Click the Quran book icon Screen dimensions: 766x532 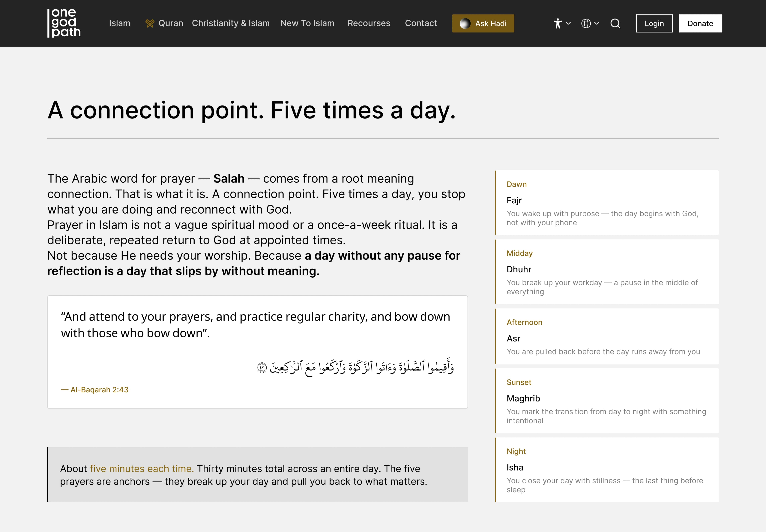pyautogui.click(x=150, y=23)
